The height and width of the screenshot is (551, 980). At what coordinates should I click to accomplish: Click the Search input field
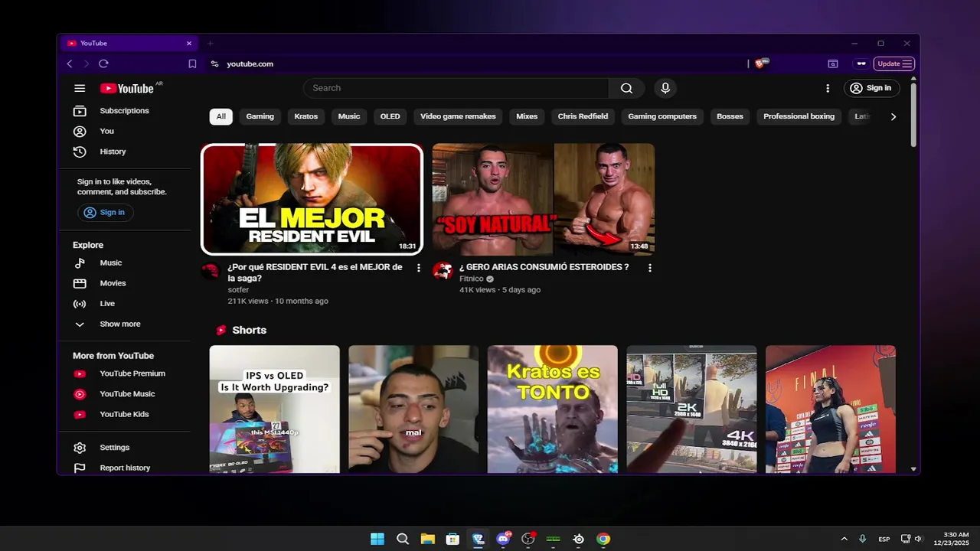pyautogui.click(x=456, y=88)
